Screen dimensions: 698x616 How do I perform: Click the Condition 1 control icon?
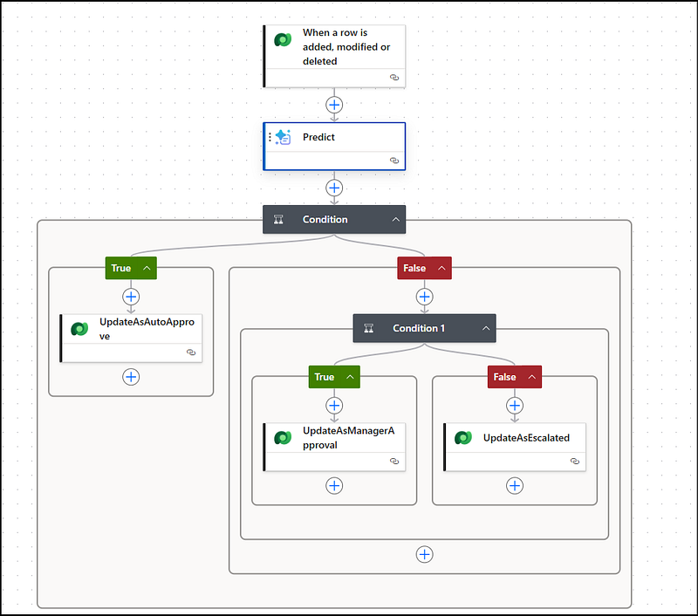tap(368, 328)
